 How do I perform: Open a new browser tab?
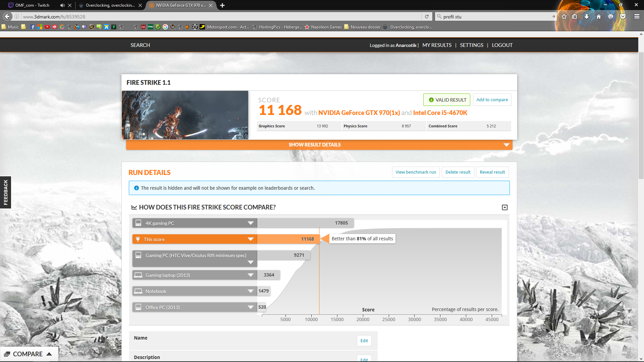tap(222, 5)
